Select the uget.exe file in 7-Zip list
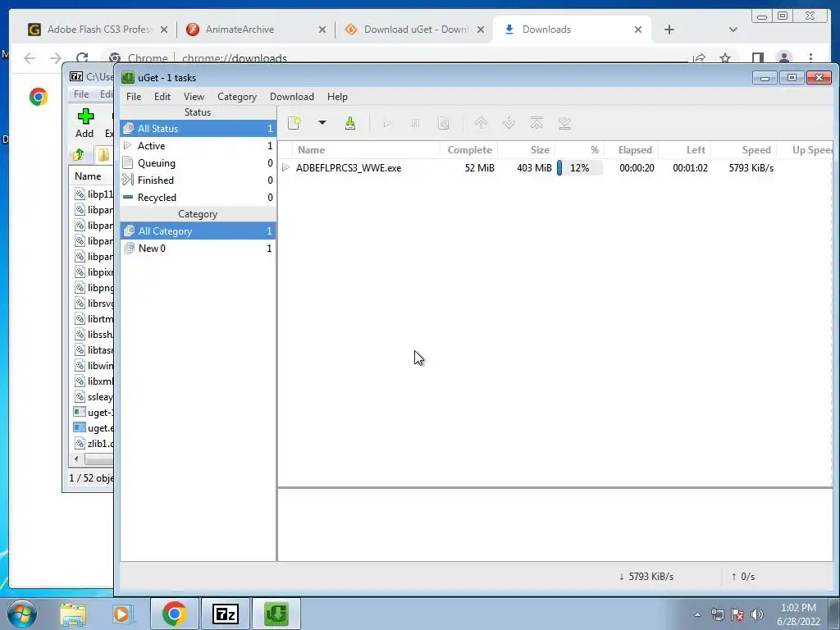Screen dimensions: 840x630 (x=94, y=428)
